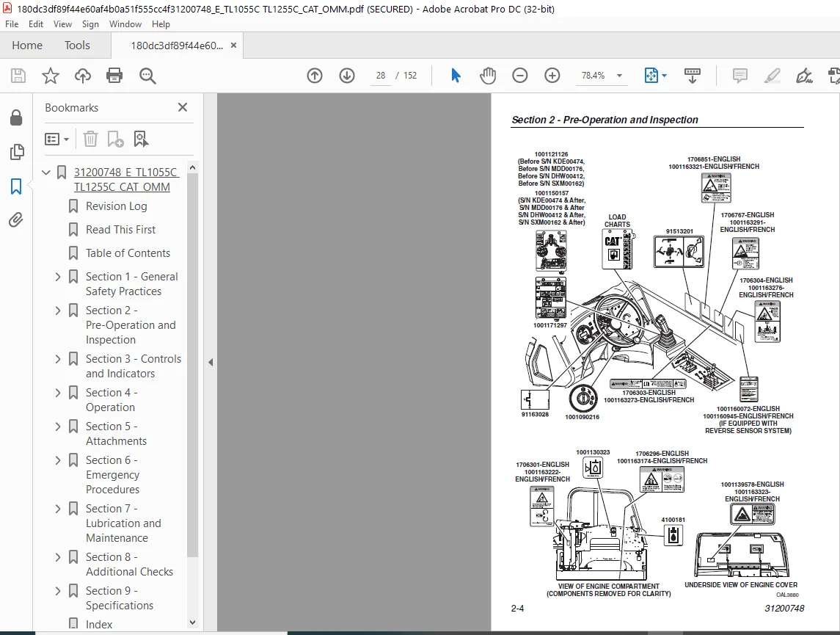Expand Section 2 - Pre-Operation and Inspection
Viewport: 840px width, 635px height.
tap(58, 311)
